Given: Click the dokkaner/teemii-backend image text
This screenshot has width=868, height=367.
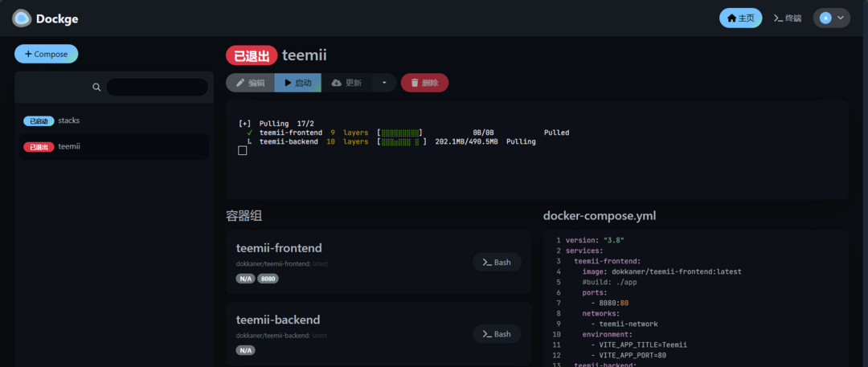Looking at the screenshot, I should [x=282, y=336].
